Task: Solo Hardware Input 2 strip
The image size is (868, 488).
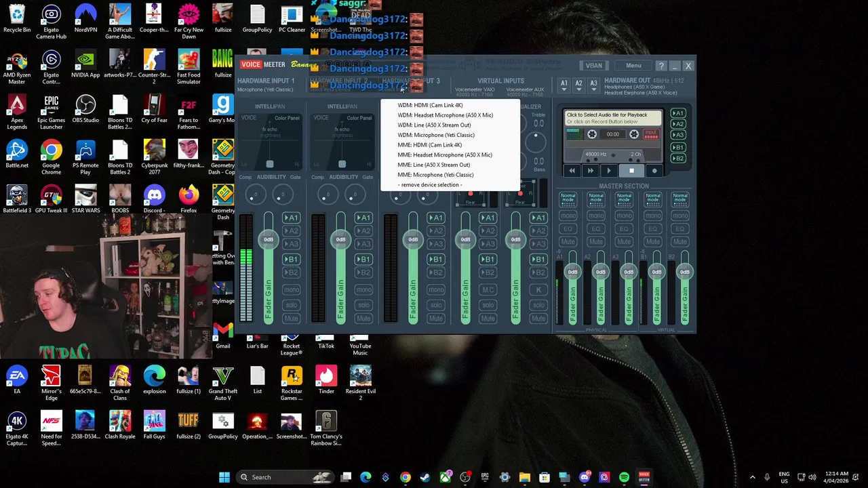Action: coord(363,304)
